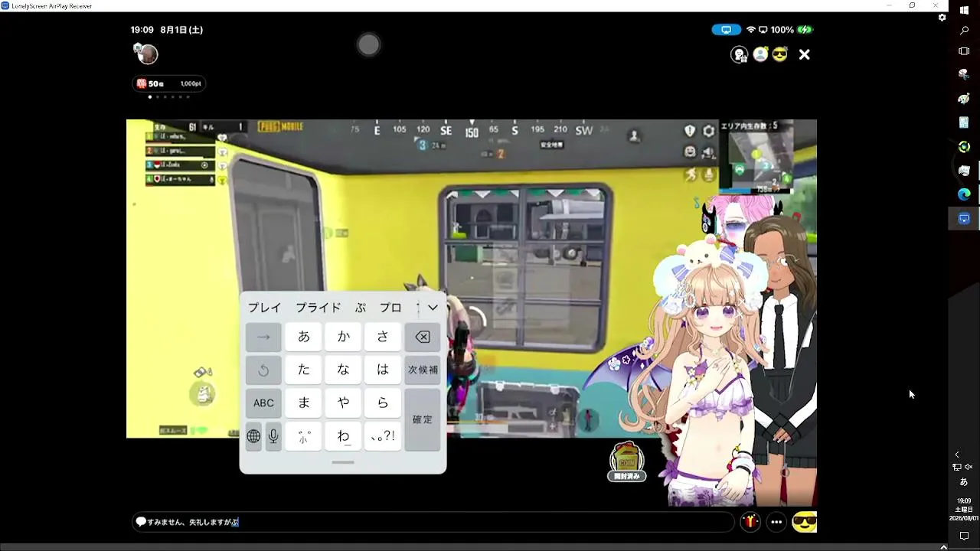Tap the 次候補 next candidate key
Image resolution: width=980 pixels, height=551 pixels.
423,370
